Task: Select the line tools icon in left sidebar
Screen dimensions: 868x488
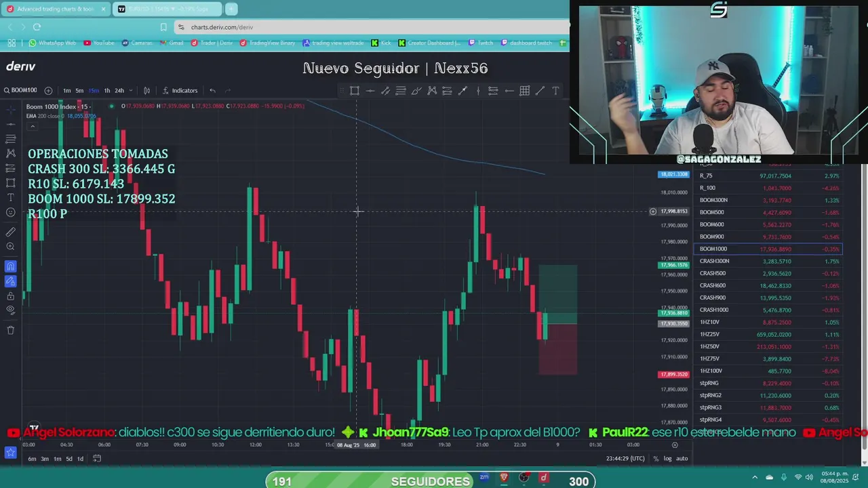Action: coord(10,124)
